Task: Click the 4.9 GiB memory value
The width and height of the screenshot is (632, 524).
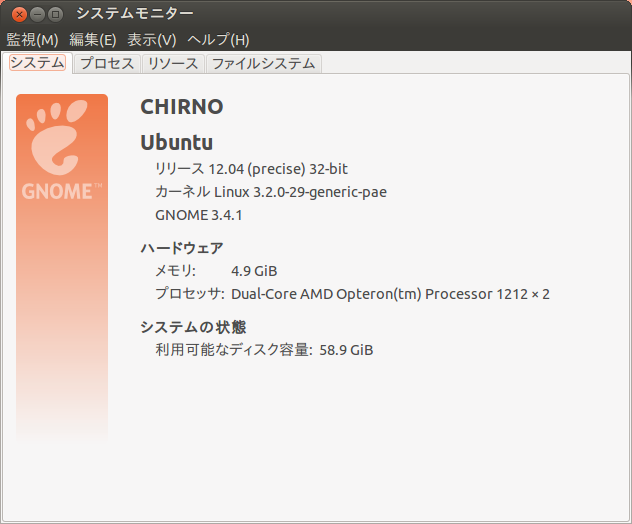Action: [254, 271]
